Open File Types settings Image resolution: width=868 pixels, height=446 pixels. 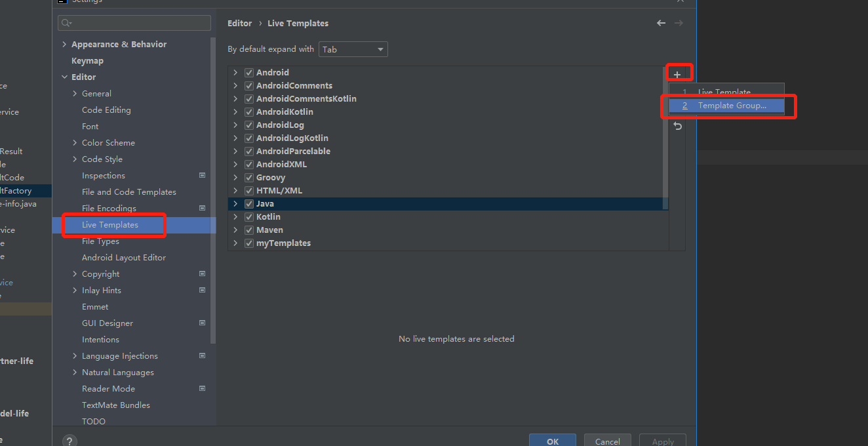[x=100, y=241]
